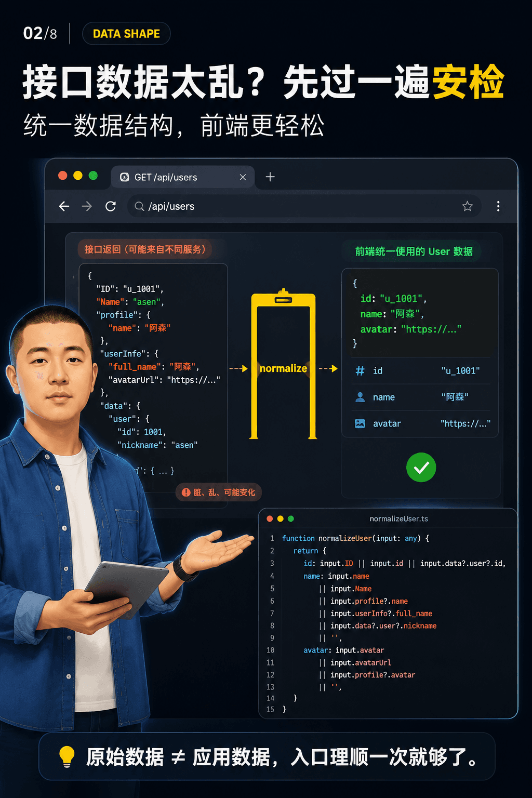
Task: Click the green checkmark circle
Action: pos(421,467)
